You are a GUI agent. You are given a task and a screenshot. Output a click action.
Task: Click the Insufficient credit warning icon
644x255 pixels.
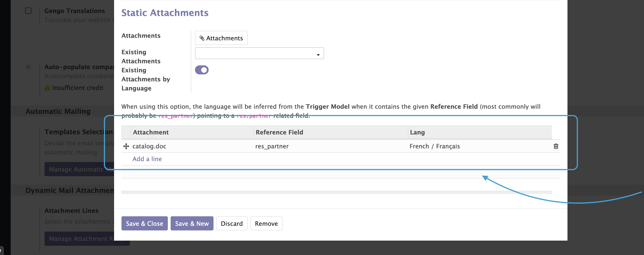pyautogui.click(x=47, y=88)
